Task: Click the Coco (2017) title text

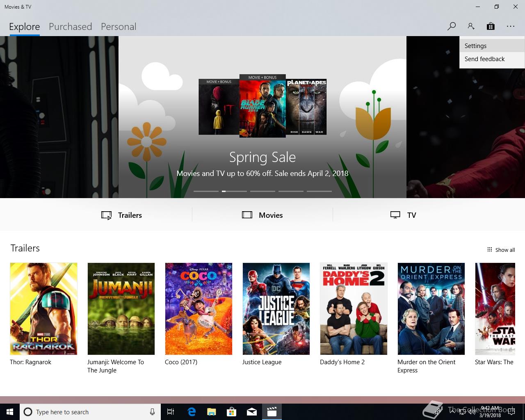Action: [181, 362]
